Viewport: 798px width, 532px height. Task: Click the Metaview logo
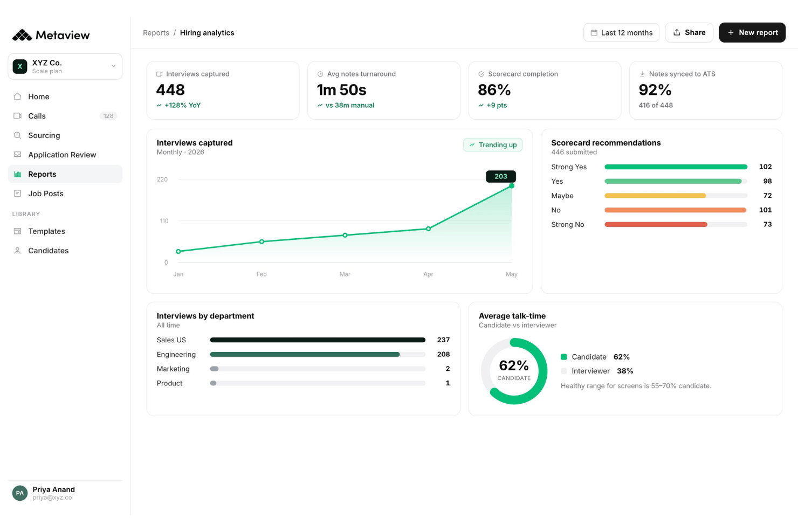pyautogui.click(x=51, y=35)
